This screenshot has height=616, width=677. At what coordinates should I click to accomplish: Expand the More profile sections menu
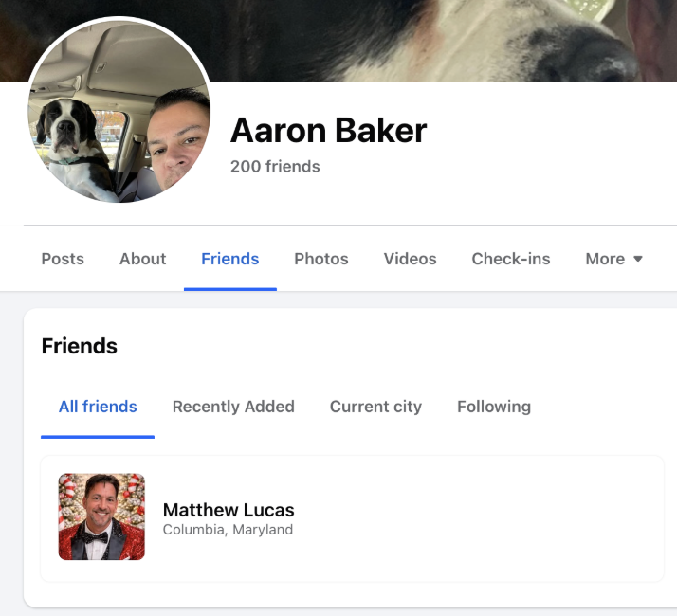coord(613,259)
